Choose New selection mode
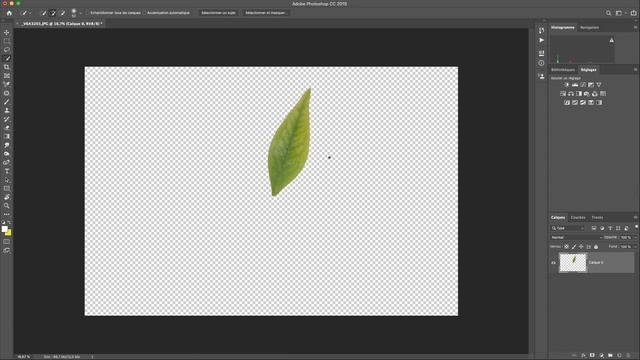 (x=44, y=13)
